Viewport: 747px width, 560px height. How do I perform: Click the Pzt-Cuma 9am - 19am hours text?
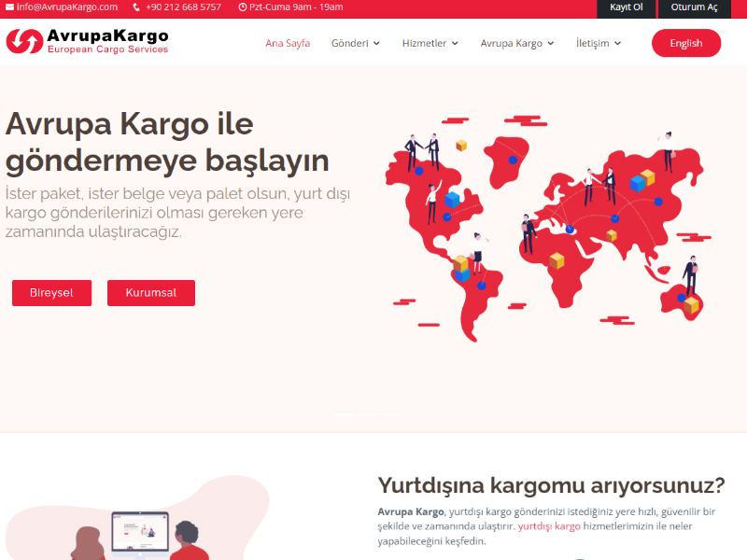point(296,7)
